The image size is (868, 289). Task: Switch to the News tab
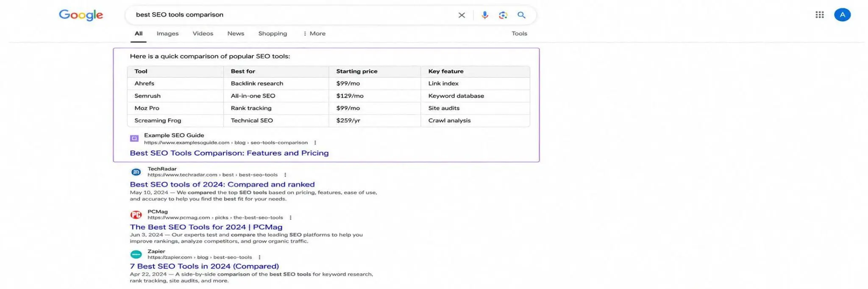tap(236, 33)
